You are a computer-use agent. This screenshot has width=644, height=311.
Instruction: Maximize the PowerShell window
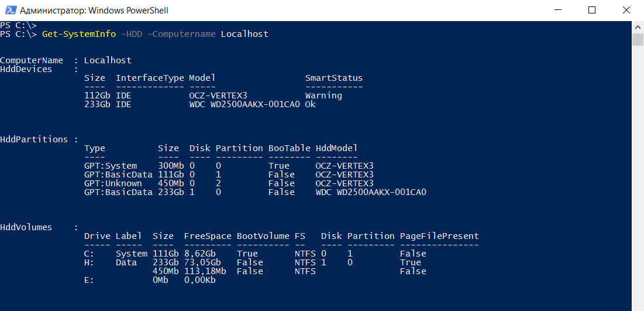tap(592, 10)
